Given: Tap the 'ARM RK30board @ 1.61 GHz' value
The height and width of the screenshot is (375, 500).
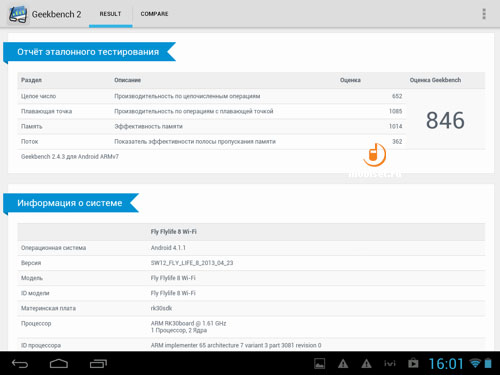Looking at the screenshot, I should [188, 323].
